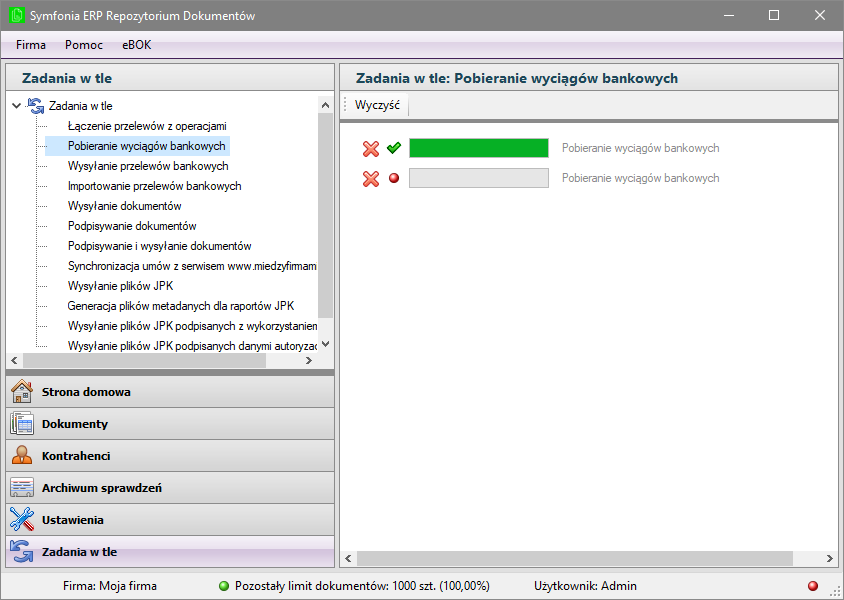
Task: Select Wysyłanie plików JPK tree item
Action: click(120, 286)
